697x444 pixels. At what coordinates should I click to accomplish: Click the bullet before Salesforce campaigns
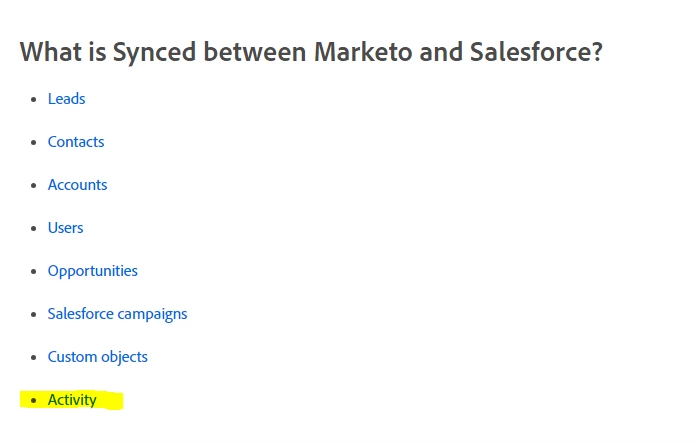[33, 315]
